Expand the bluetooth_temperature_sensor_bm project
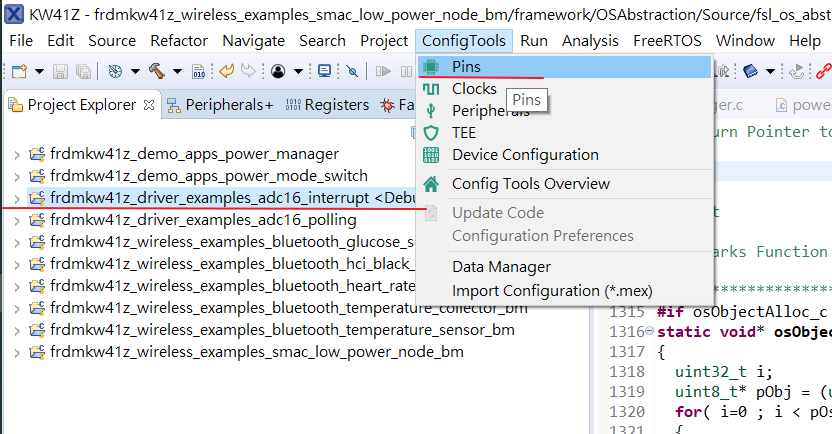This screenshot has width=832, height=434. pos(17,331)
